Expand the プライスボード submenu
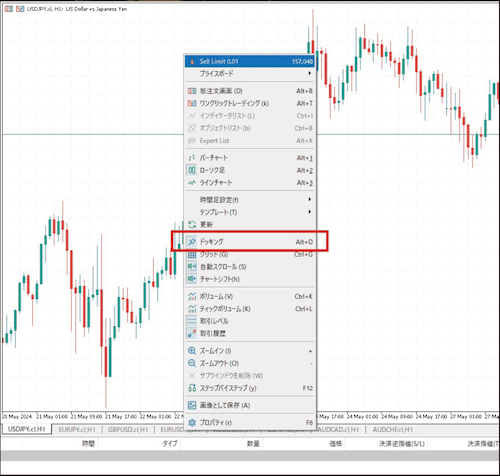Screen dimensions: 500x476 pos(249,74)
